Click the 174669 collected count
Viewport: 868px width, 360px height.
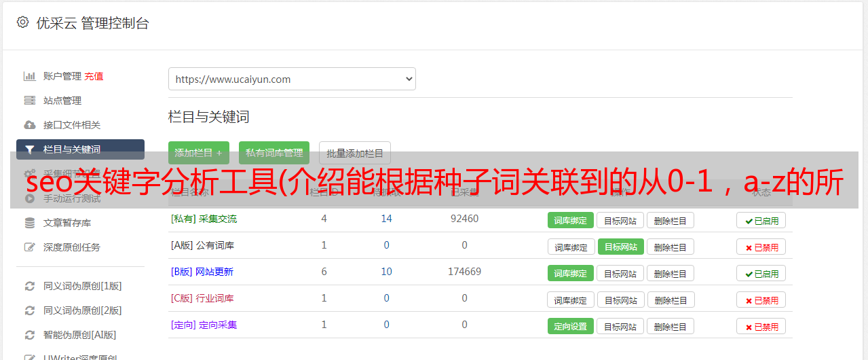(464, 272)
